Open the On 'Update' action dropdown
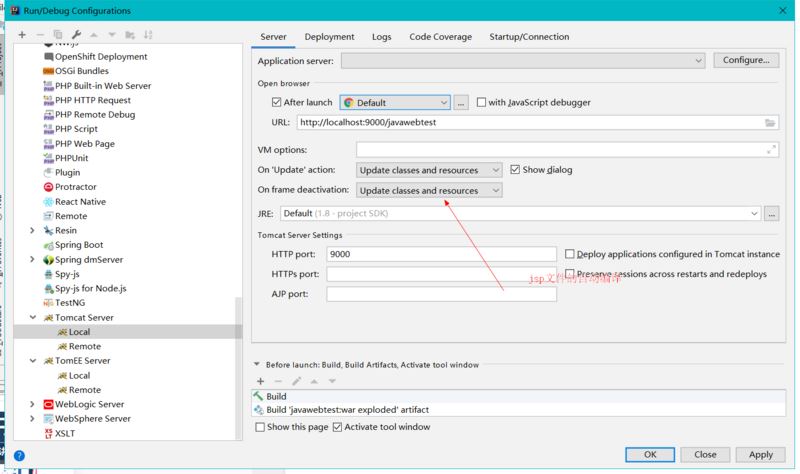800x474 pixels. [429, 170]
